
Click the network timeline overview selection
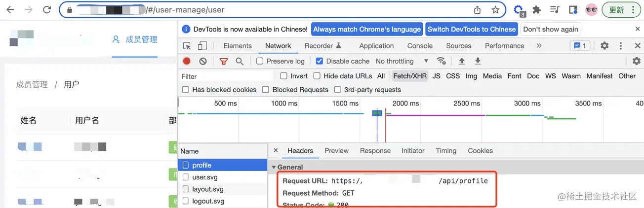tap(377, 113)
